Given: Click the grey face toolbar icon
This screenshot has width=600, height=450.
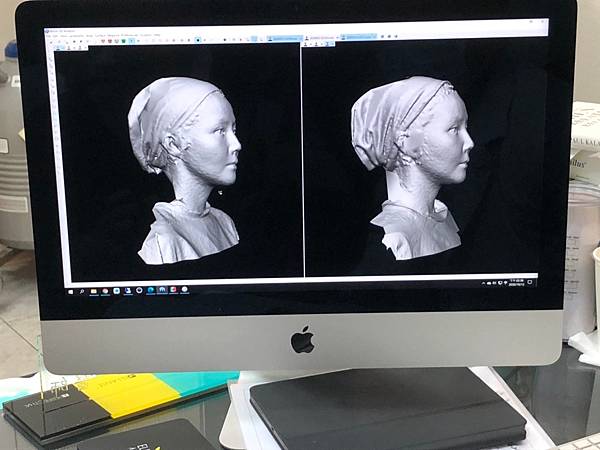Looking at the screenshot, I should click(x=117, y=41).
